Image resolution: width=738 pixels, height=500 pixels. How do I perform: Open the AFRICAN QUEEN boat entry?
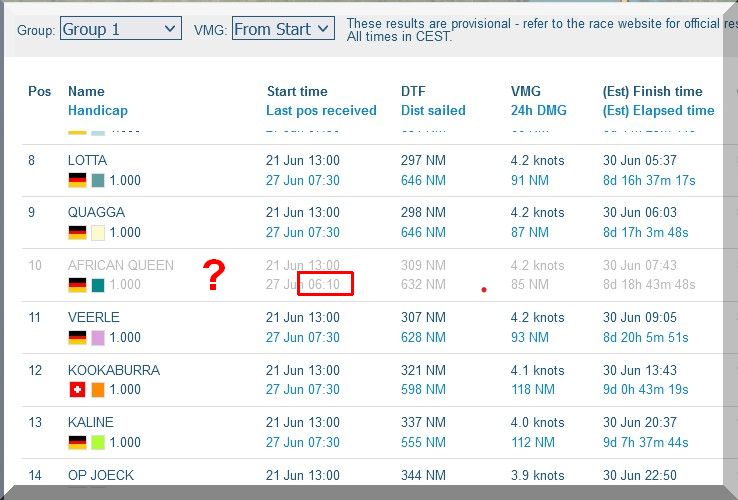point(120,265)
